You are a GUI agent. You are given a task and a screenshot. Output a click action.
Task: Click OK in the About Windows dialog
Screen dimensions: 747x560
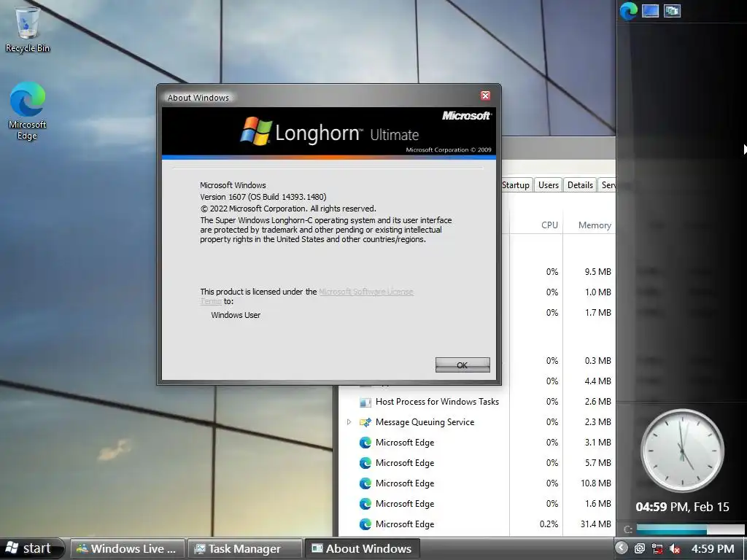pos(462,365)
